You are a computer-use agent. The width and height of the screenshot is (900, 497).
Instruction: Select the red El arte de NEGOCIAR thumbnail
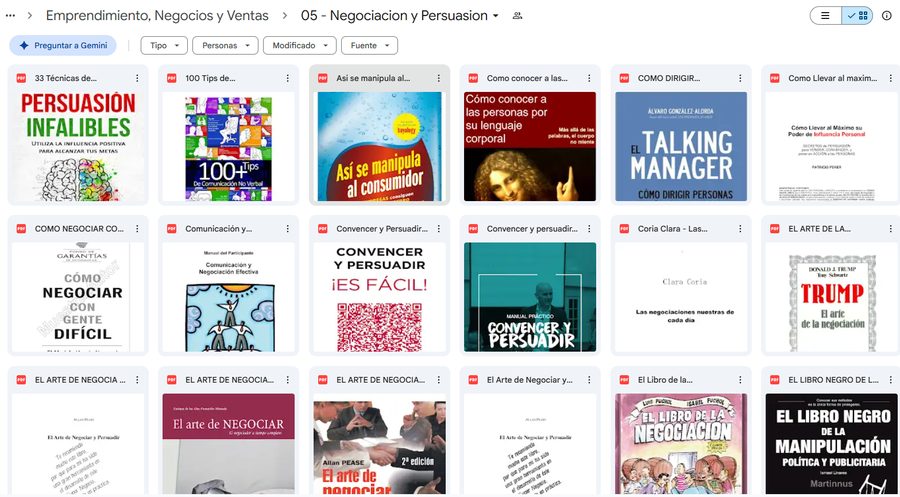(228, 443)
